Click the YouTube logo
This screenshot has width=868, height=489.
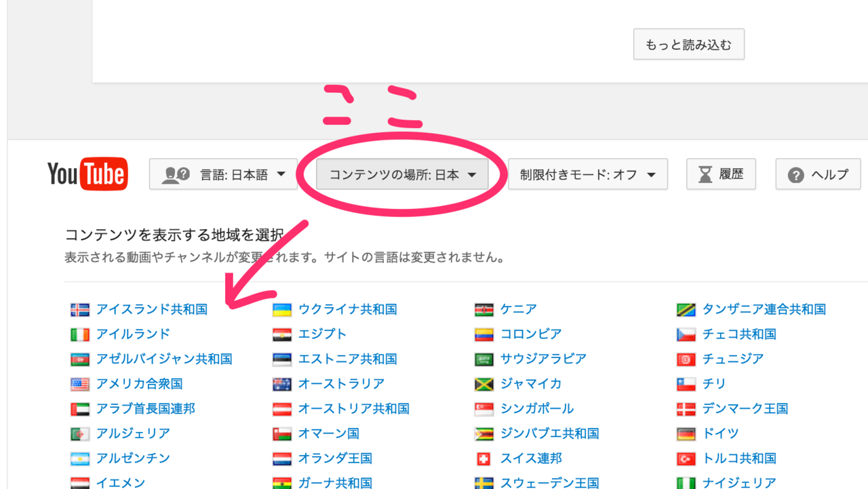pyautogui.click(x=87, y=174)
